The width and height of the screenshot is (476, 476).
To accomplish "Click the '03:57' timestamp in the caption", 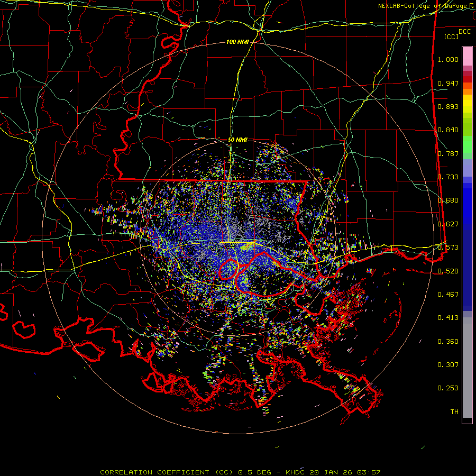I will (369, 472).
